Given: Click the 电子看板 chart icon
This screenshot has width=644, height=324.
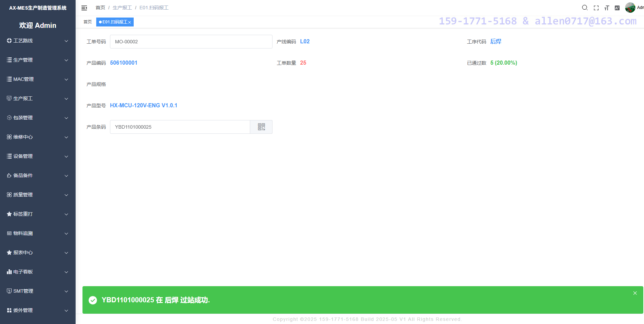Looking at the screenshot, I should point(9,272).
